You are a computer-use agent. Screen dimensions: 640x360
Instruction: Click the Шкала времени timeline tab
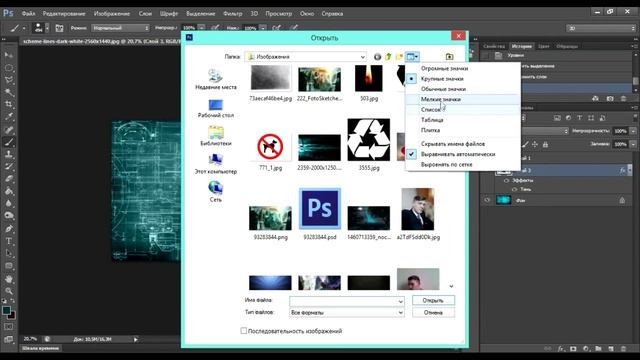point(40,349)
